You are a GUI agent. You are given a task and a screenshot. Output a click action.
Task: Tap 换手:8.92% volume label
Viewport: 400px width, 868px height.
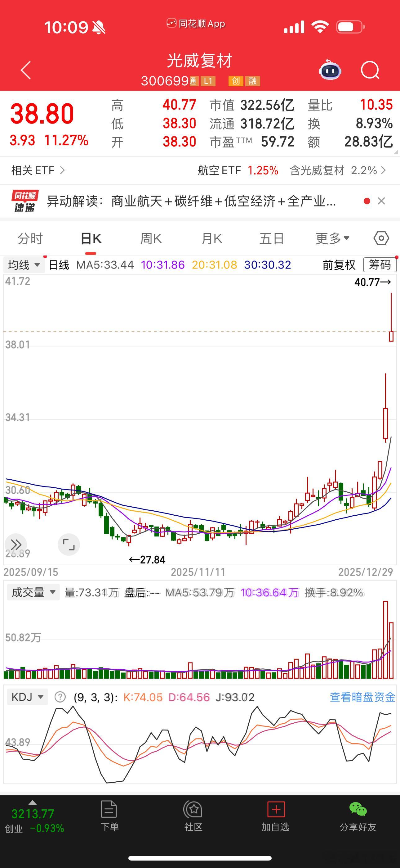(x=334, y=592)
